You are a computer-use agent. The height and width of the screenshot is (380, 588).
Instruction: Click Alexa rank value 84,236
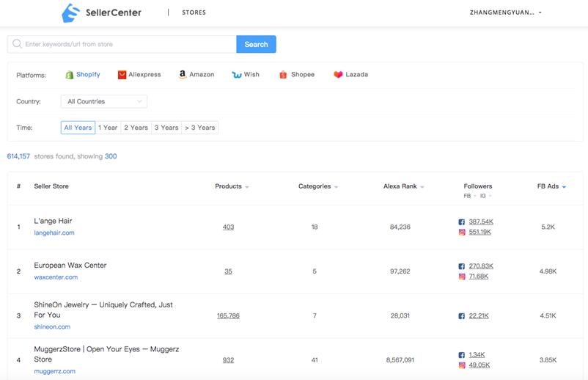(x=400, y=227)
